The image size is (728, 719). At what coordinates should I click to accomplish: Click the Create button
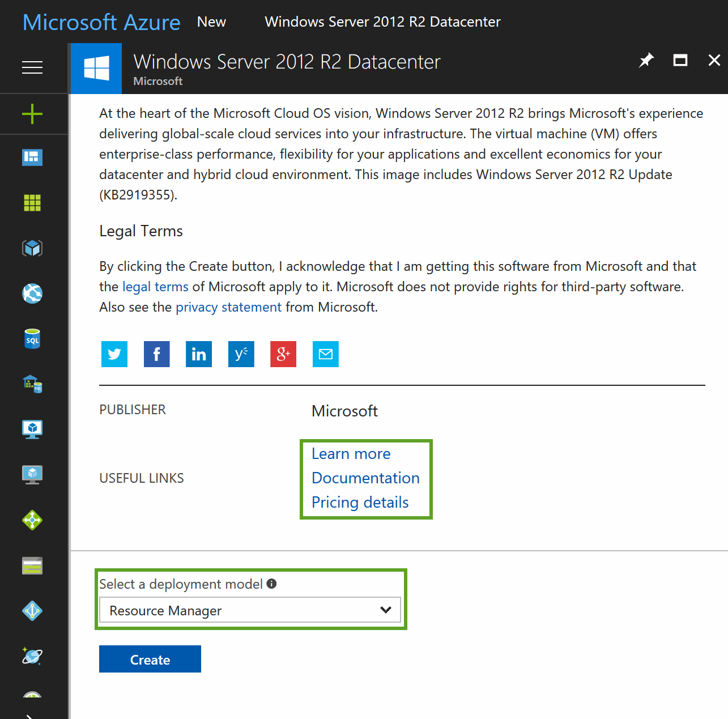(x=150, y=659)
